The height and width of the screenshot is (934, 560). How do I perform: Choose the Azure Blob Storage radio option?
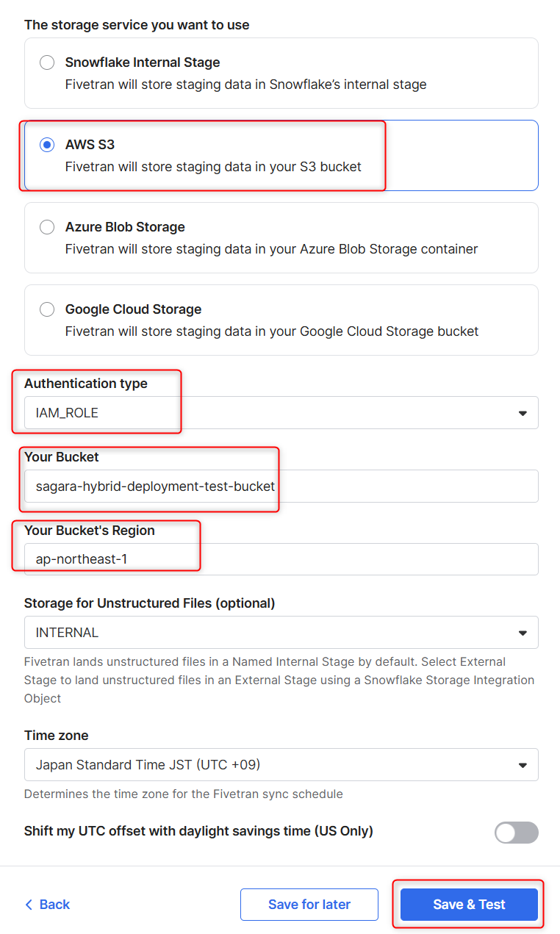(x=47, y=227)
